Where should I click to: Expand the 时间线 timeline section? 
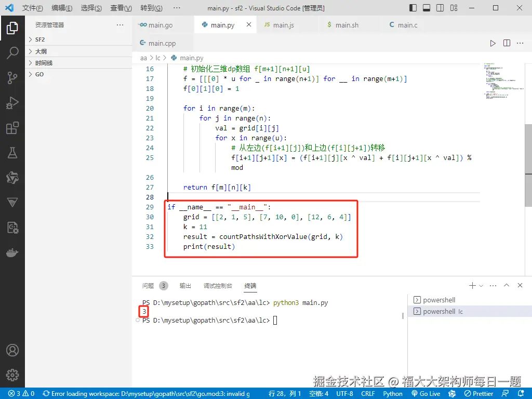pyautogui.click(x=78, y=63)
